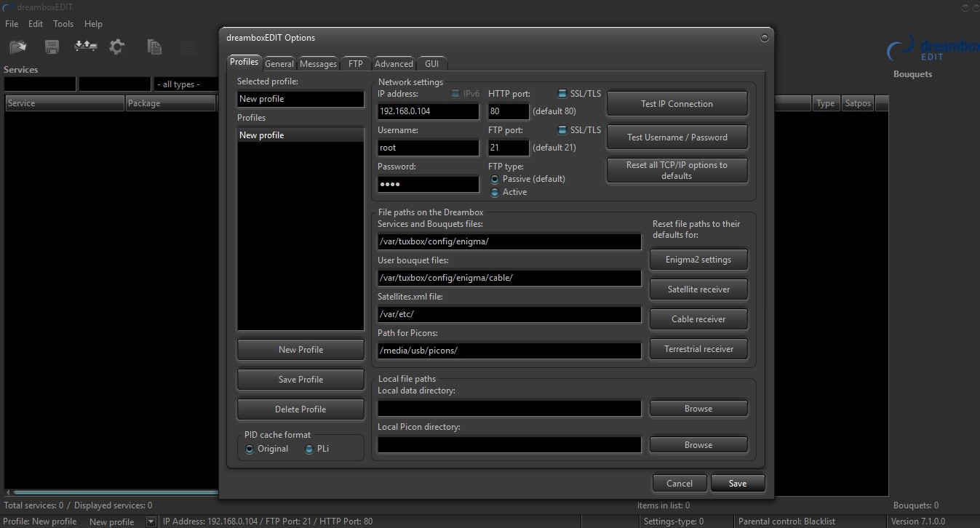Select 'New profile' in the Profiles list
The image size is (980, 528).
300,135
